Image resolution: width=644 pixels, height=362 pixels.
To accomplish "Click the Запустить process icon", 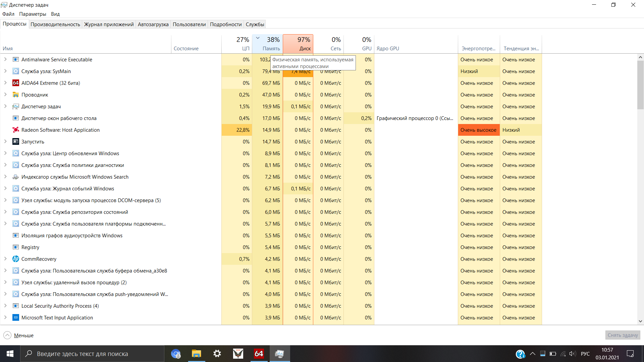I will coord(15,142).
